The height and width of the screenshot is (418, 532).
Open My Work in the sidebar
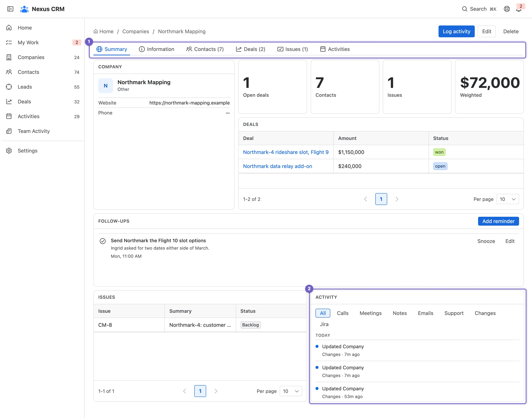43,43
